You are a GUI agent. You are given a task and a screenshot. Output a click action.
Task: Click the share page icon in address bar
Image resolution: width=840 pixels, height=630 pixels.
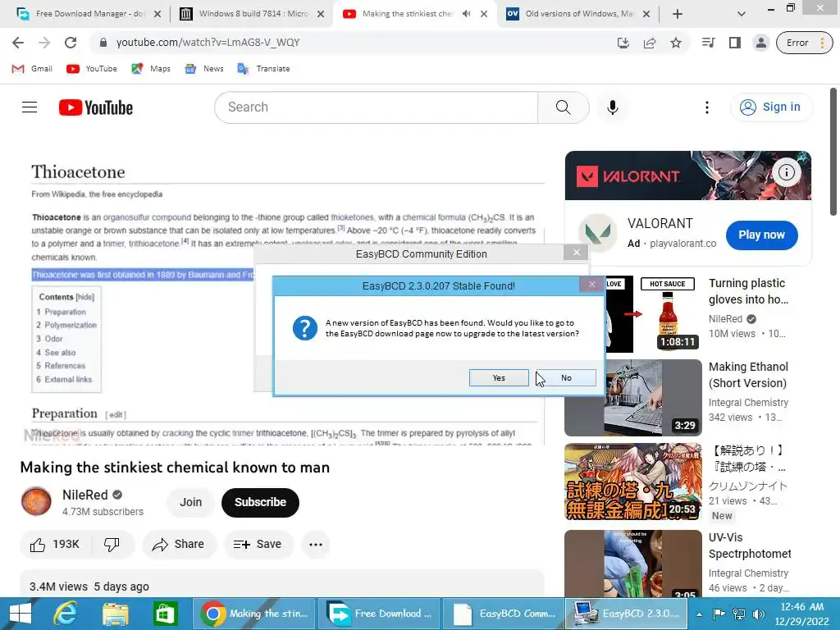coord(650,43)
